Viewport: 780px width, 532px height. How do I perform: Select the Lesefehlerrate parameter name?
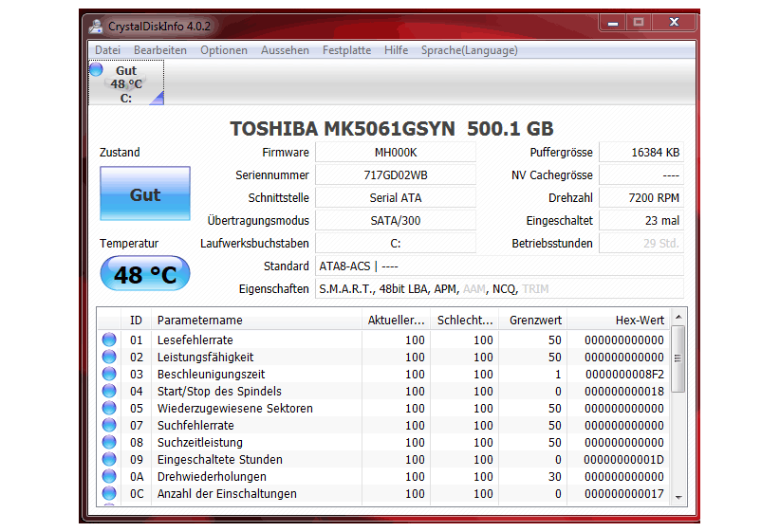click(x=195, y=340)
